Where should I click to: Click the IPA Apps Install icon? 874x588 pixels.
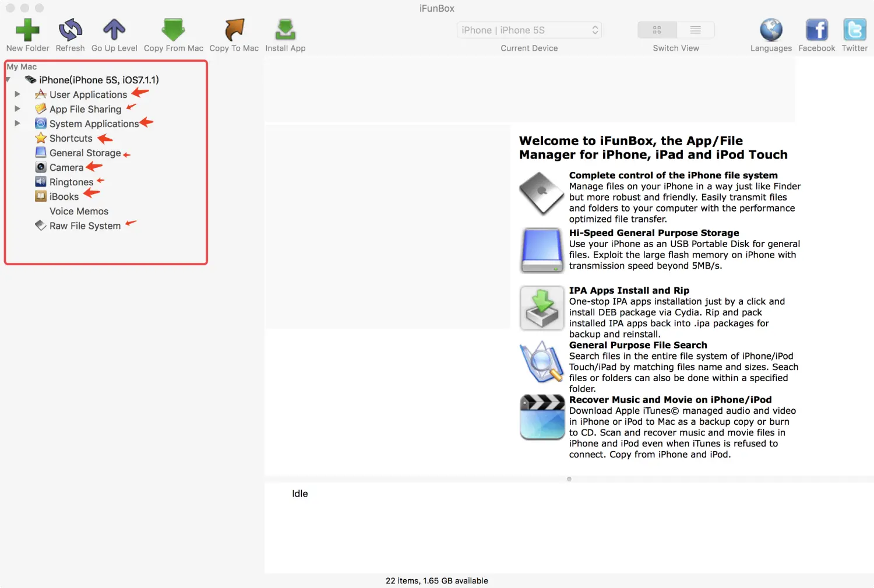point(542,308)
